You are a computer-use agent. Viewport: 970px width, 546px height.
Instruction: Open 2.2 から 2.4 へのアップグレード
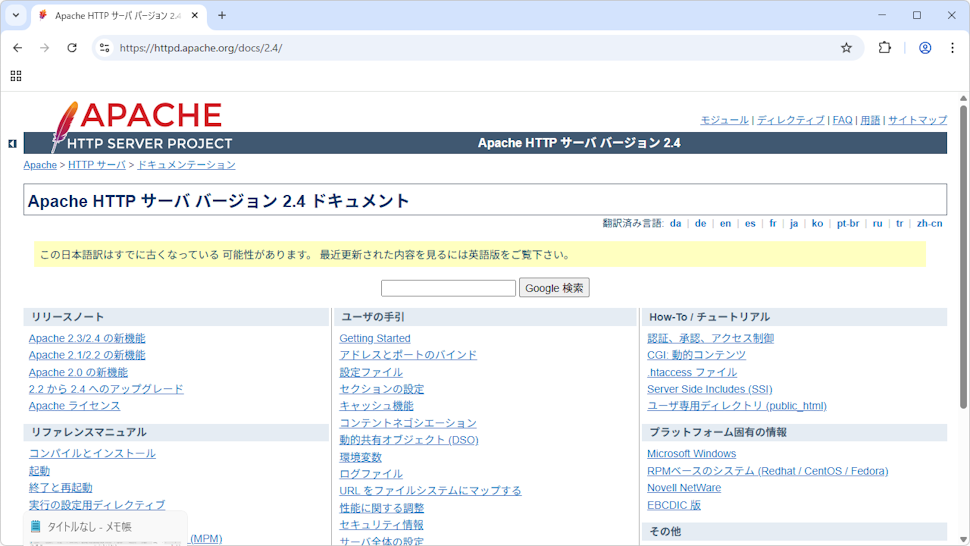106,389
